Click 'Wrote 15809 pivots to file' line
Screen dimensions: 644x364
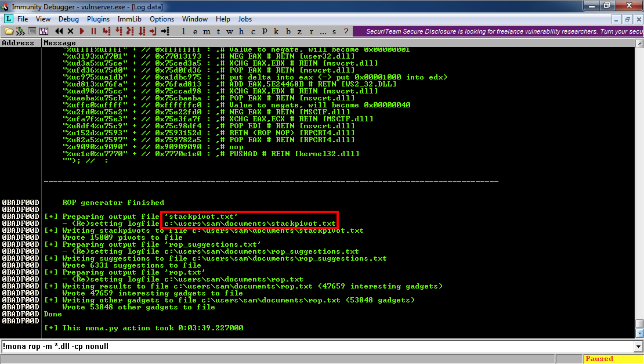pos(122,237)
